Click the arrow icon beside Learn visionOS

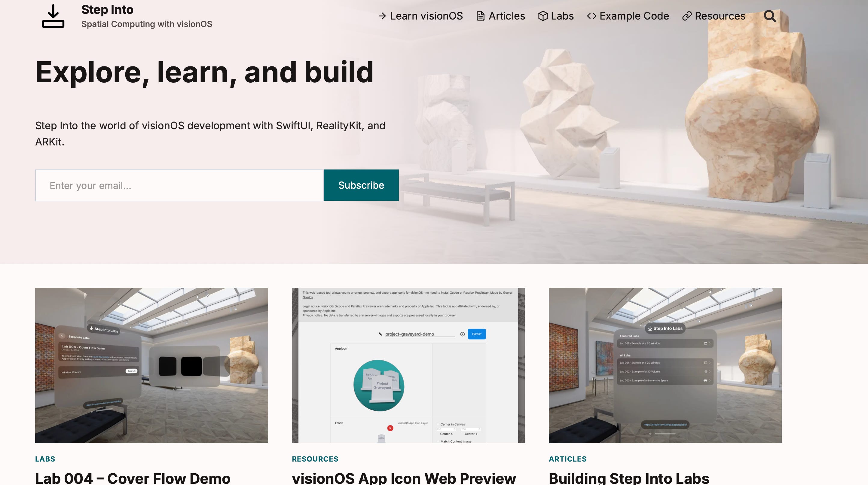click(x=382, y=16)
